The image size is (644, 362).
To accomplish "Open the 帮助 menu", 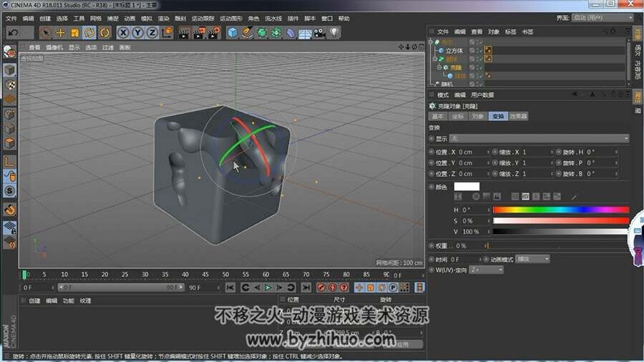I will 343,19.
